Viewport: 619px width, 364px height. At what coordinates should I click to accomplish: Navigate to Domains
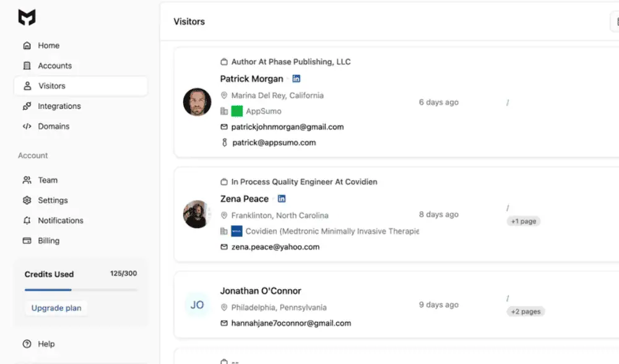pos(53,126)
